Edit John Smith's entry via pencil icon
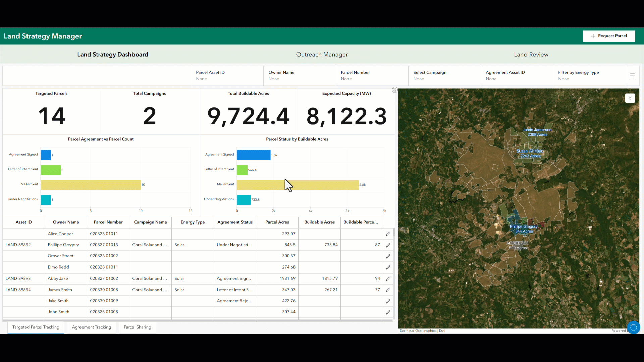 coord(388,312)
